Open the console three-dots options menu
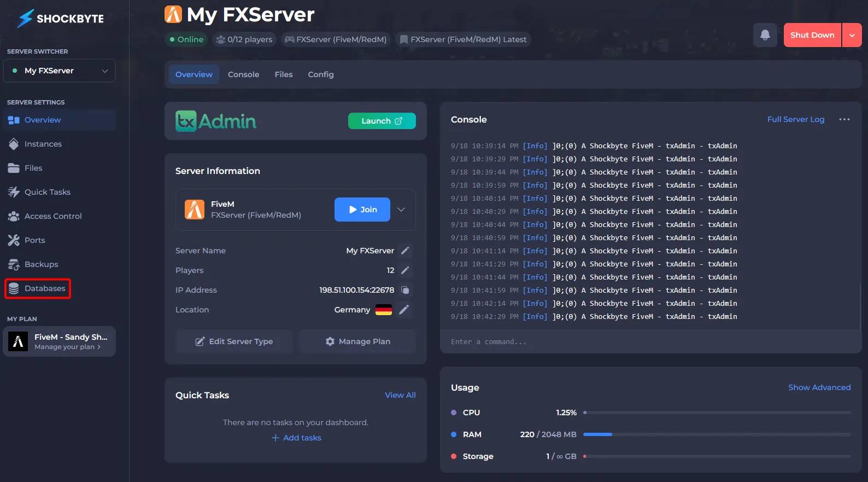 [x=844, y=119]
